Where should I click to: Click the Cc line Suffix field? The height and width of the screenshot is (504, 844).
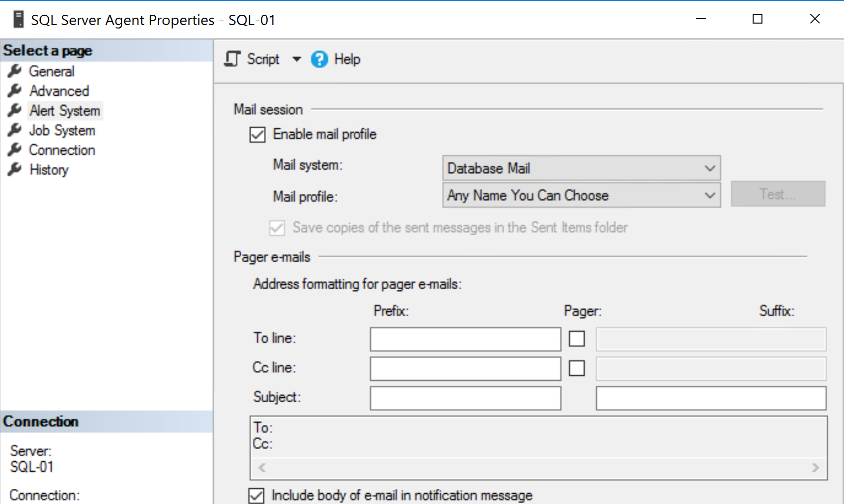(x=711, y=368)
